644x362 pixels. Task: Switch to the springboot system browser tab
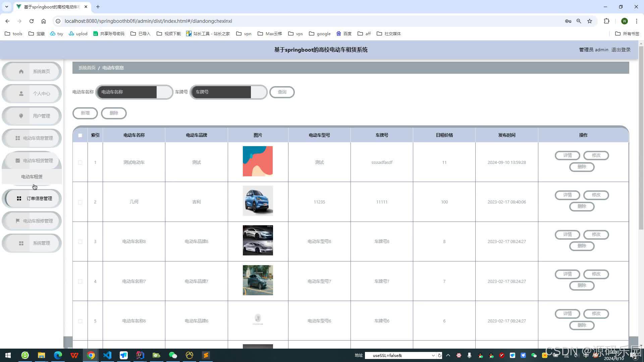tap(50, 7)
